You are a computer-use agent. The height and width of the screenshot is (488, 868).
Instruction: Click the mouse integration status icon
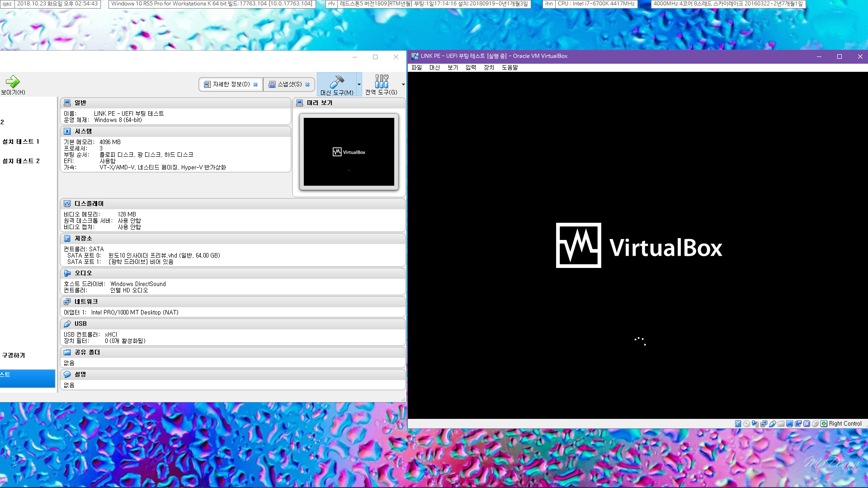click(815, 423)
